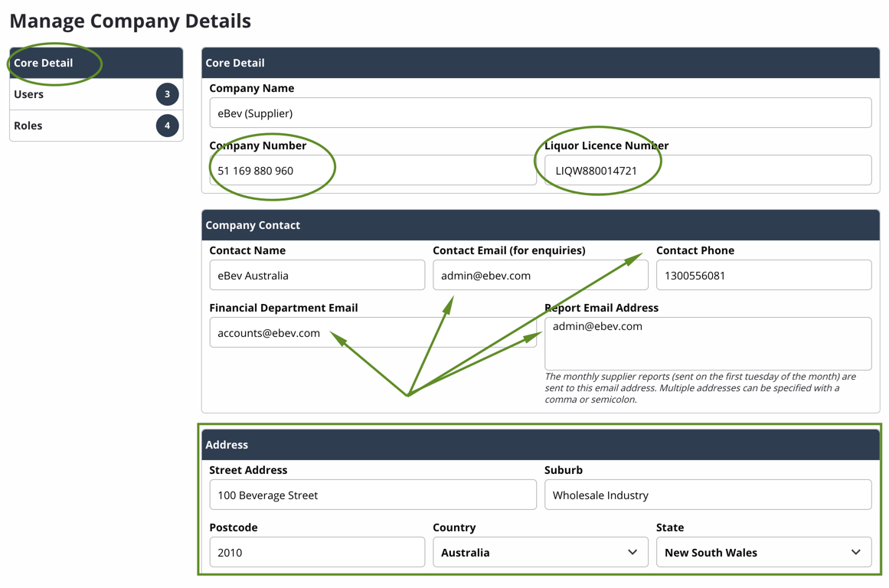889x588 pixels.
Task: Click the Suburb label
Action: pyautogui.click(x=564, y=469)
